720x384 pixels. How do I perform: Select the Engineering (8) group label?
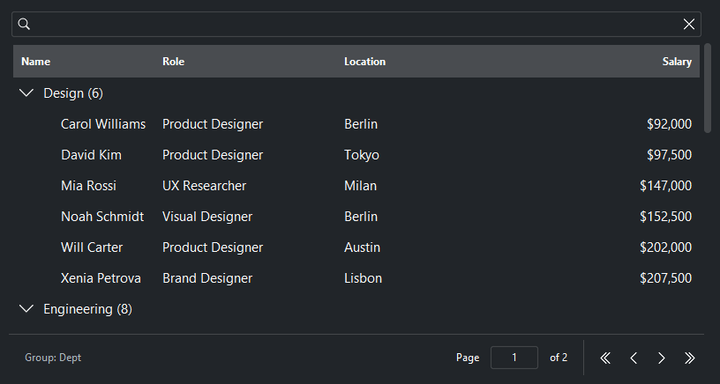[88, 309]
